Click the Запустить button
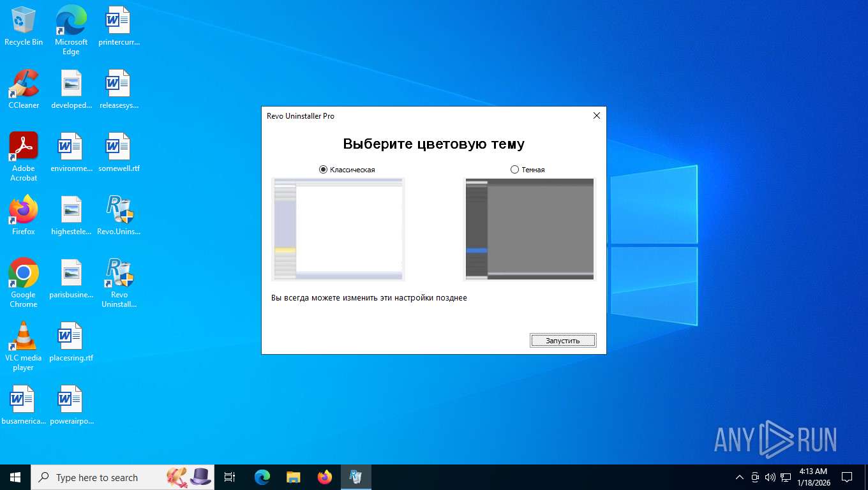Image resolution: width=868 pixels, height=490 pixels. pyautogui.click(x=563, y=341)
